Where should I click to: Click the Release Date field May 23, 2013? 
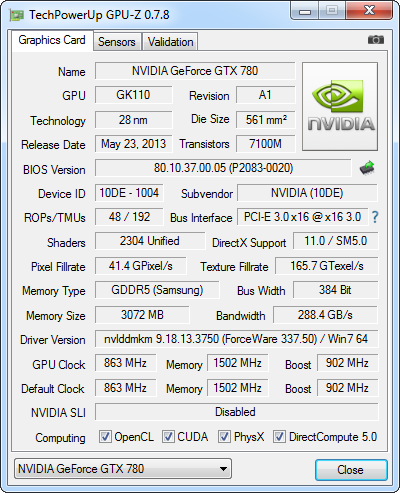[134, 144]
